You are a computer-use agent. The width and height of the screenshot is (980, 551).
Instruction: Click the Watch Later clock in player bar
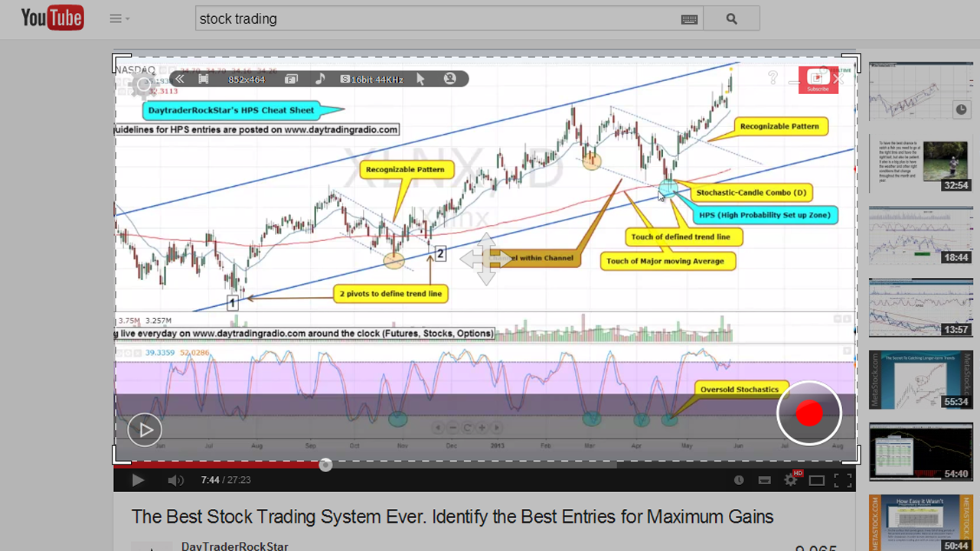click(x=739, y=481)
